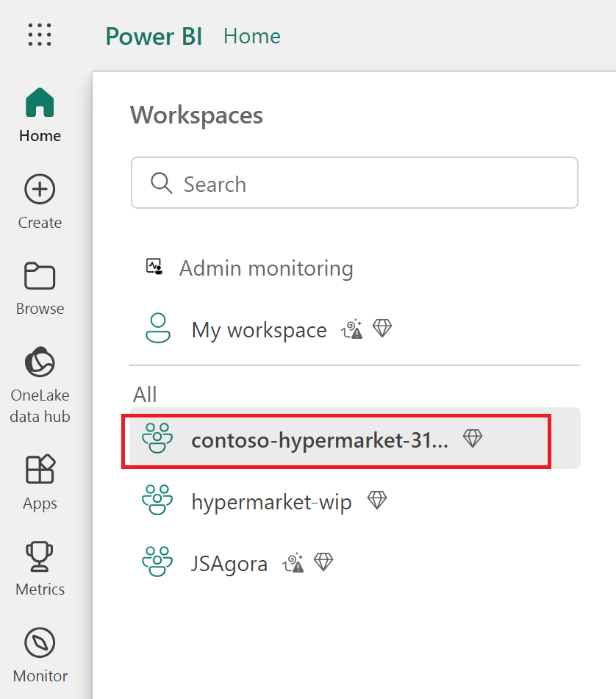
Task: Focus the Workspaces search field
Action: point(354,183)
